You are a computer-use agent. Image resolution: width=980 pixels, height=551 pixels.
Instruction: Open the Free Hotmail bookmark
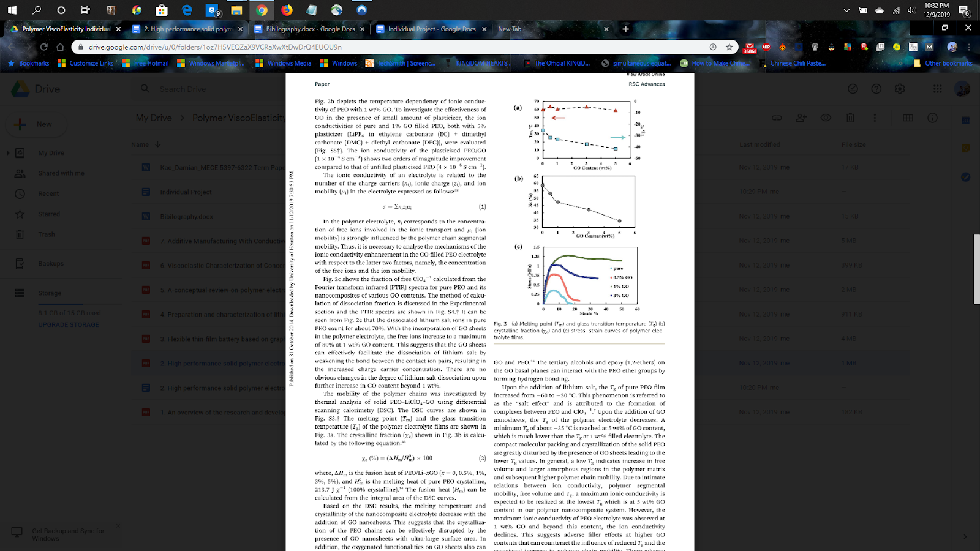146,63
